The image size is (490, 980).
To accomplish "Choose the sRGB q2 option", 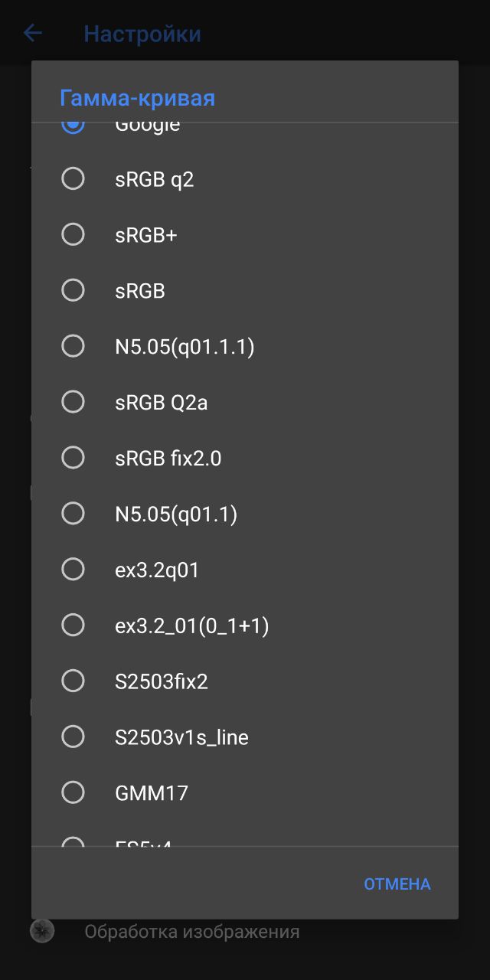I will (x=245, y=179).
